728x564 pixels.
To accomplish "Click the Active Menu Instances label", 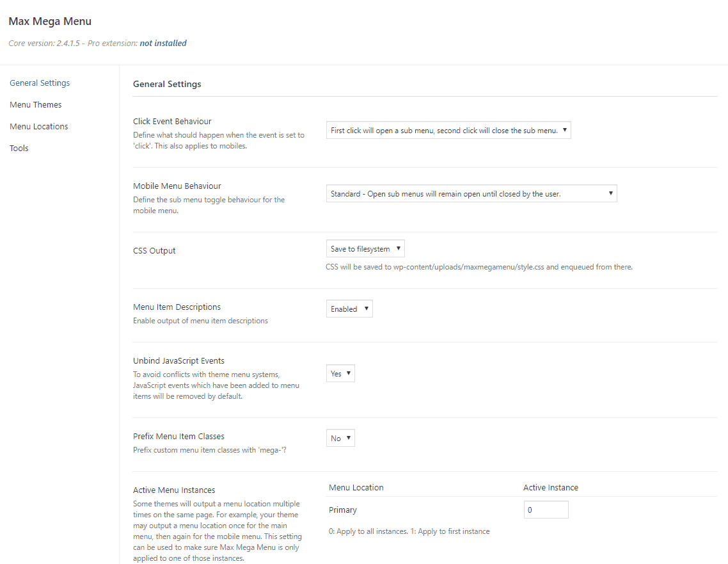I will (174, 490).
